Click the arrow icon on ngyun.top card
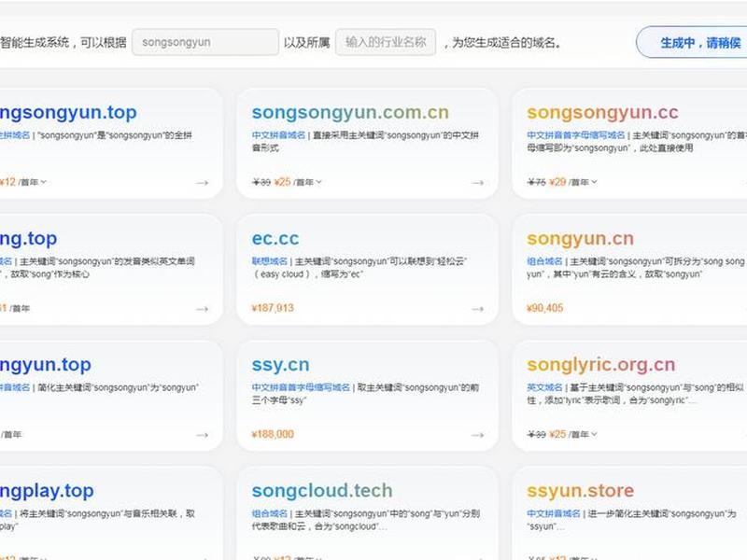 (x=203, y=435)
